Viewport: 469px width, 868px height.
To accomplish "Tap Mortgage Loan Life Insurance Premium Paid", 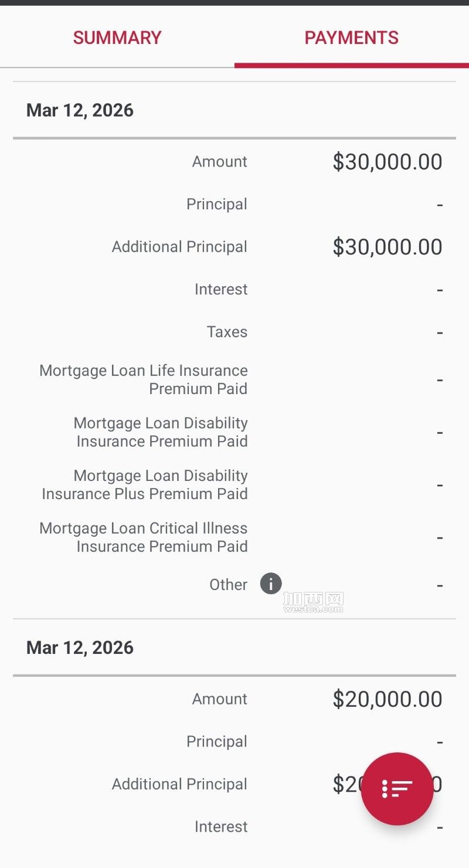I will click(144, 379).
